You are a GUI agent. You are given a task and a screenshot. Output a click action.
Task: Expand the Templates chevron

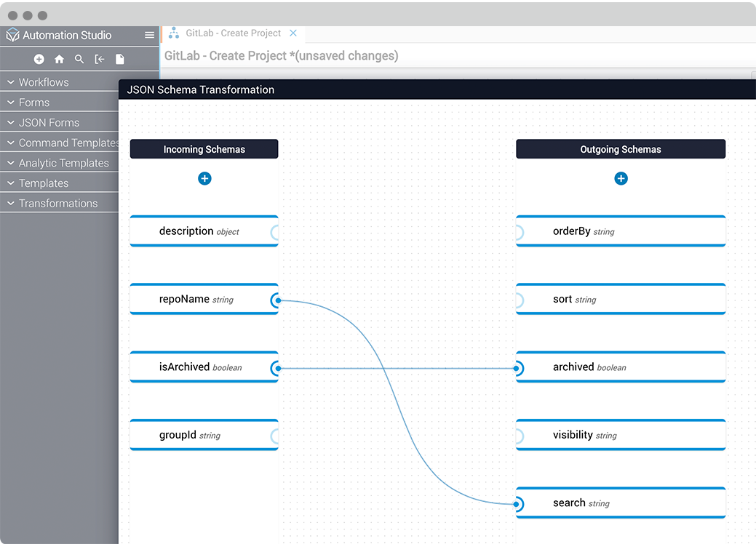coord(10,183)
